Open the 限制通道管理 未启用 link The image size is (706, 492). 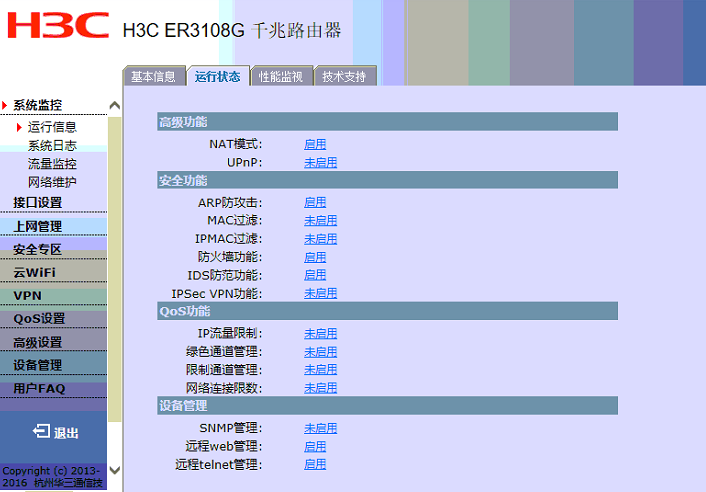click(321, 370)
